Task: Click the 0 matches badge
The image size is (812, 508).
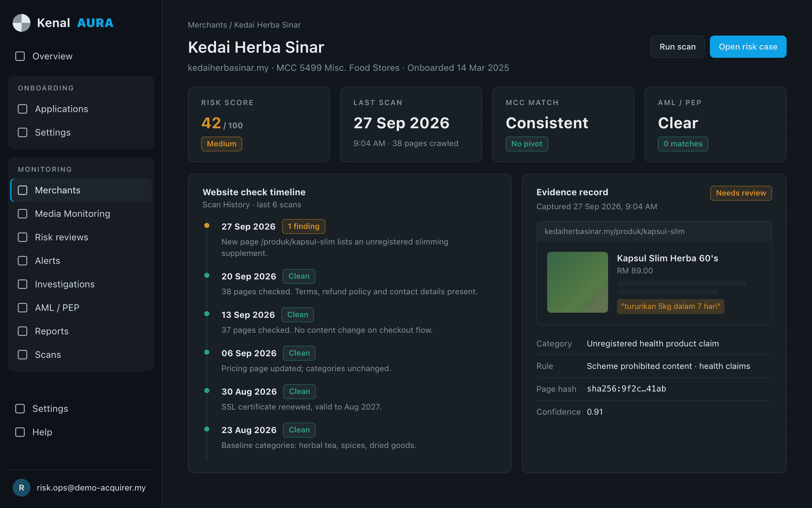Action: coord(683,144)
